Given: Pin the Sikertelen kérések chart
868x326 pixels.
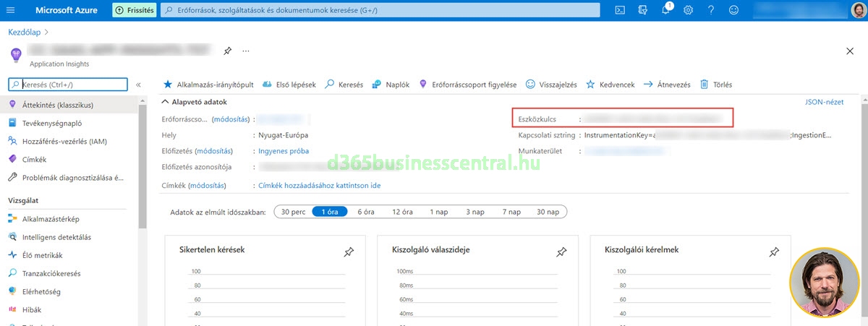Looking at the screenshot, I should tap(349, 252).
